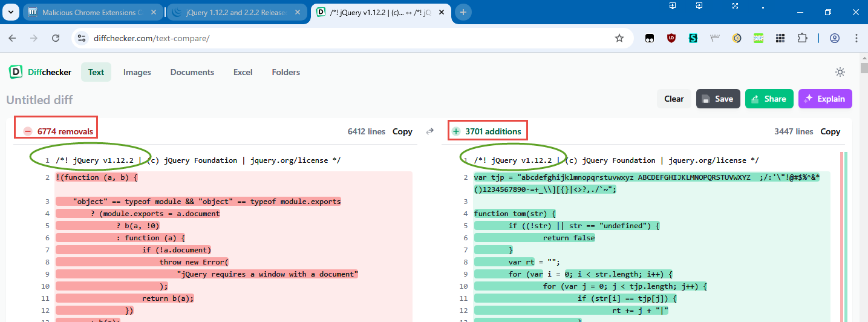The width and height of the screenshot is (868, 322).
Task: Open the green POP extension
Action: [758, 38]
